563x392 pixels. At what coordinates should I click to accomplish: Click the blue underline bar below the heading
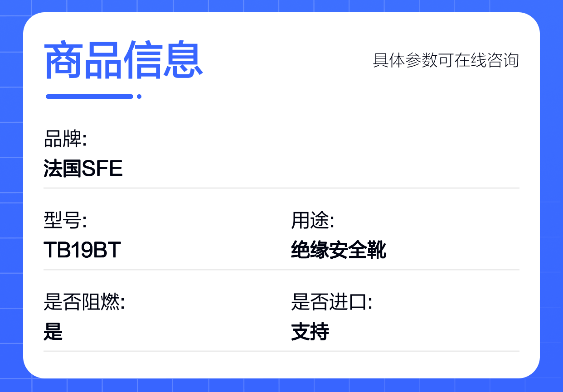click(x=90, y=96)
